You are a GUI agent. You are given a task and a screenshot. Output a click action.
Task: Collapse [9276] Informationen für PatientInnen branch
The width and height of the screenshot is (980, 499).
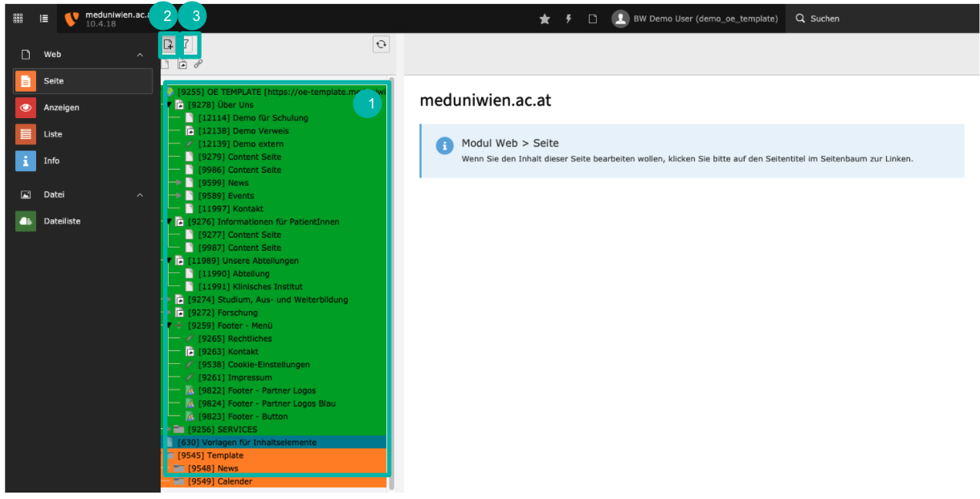pos(169,222)
